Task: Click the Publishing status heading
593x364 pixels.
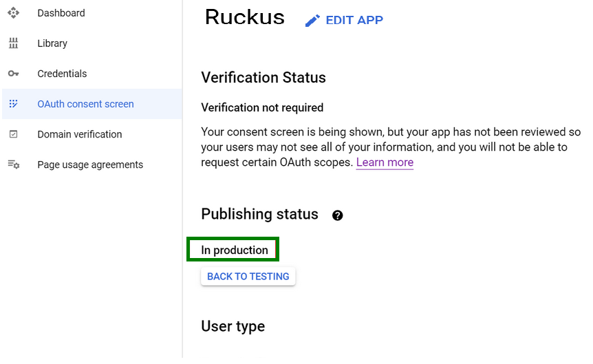Action: click(259, 214)
